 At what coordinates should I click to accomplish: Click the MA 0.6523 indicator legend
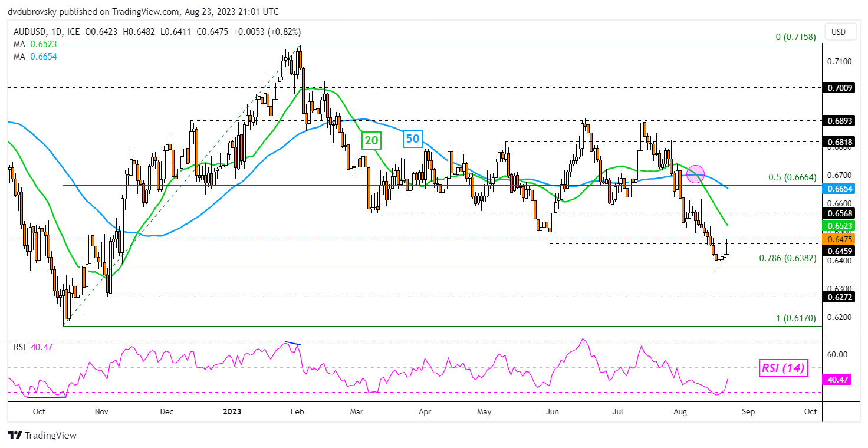[35, 44]
